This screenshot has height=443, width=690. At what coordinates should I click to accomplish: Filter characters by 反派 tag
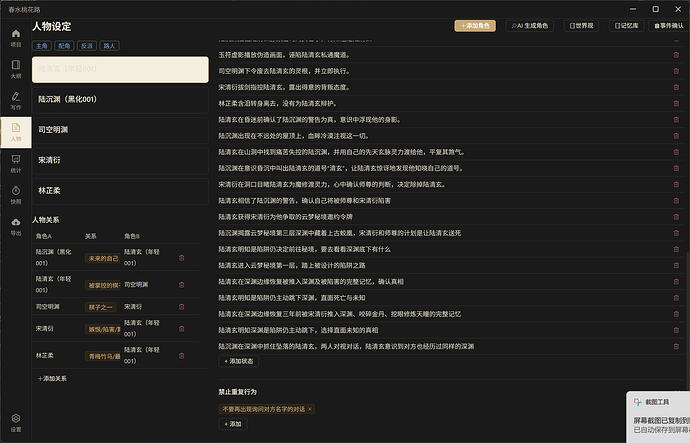[87, 46]
